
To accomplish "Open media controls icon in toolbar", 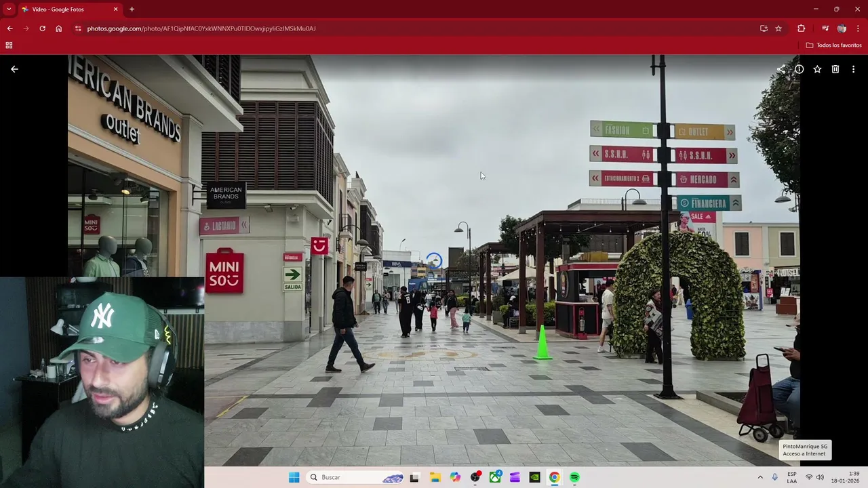I will point(825,28).
